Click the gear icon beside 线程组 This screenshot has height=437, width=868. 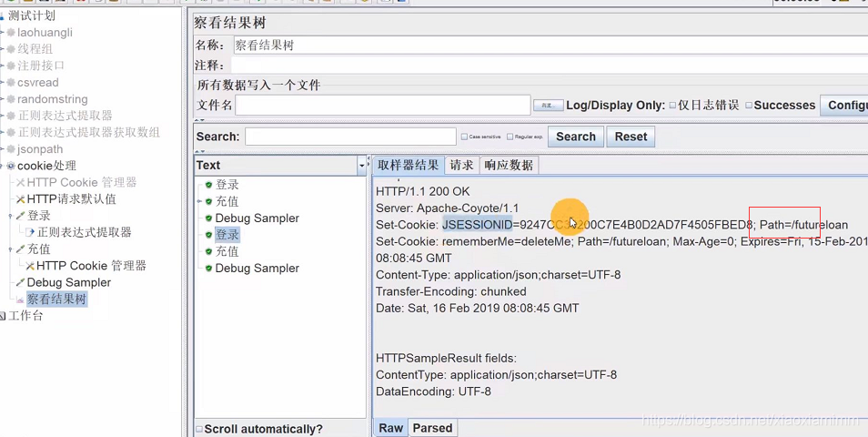tap(11, 49)
